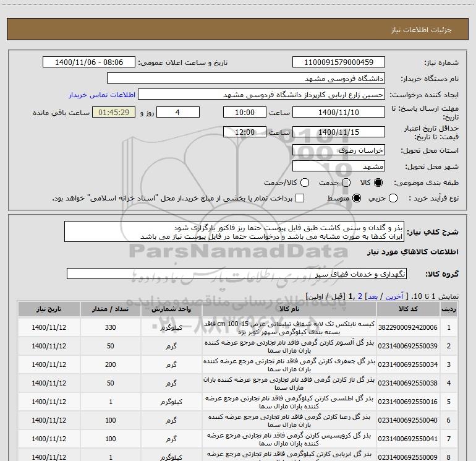Select item code 3822900092420006
The image size is (476, 461).
tap(408, 327)
